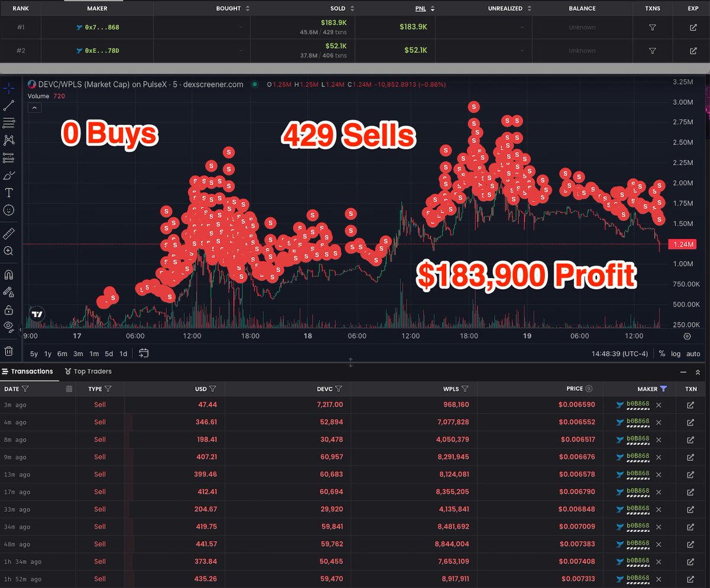This screenshot has height=588, width=710.
Task: Set chart range to 6m
Action: 62,354
